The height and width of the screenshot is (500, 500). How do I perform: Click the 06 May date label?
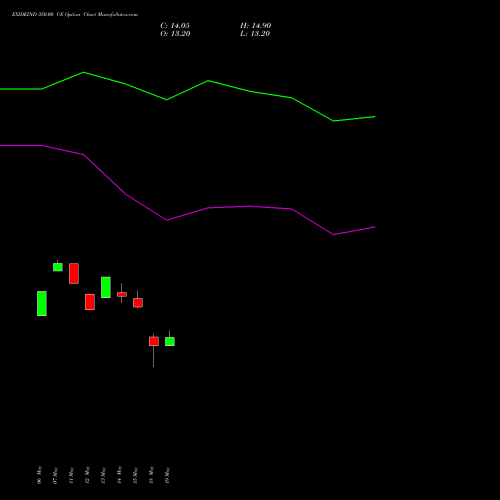click(39, 475)
